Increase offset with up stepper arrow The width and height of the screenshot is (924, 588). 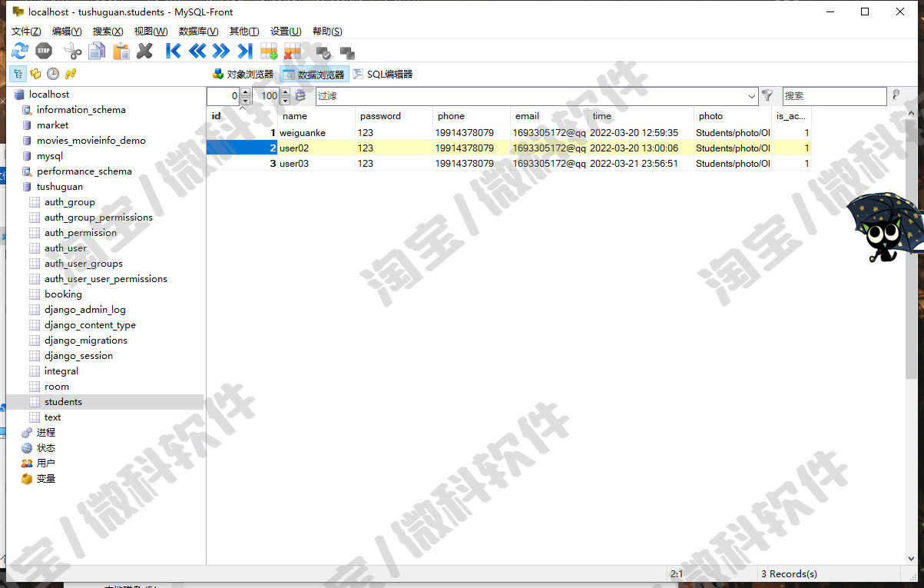[x=245, y=91]
